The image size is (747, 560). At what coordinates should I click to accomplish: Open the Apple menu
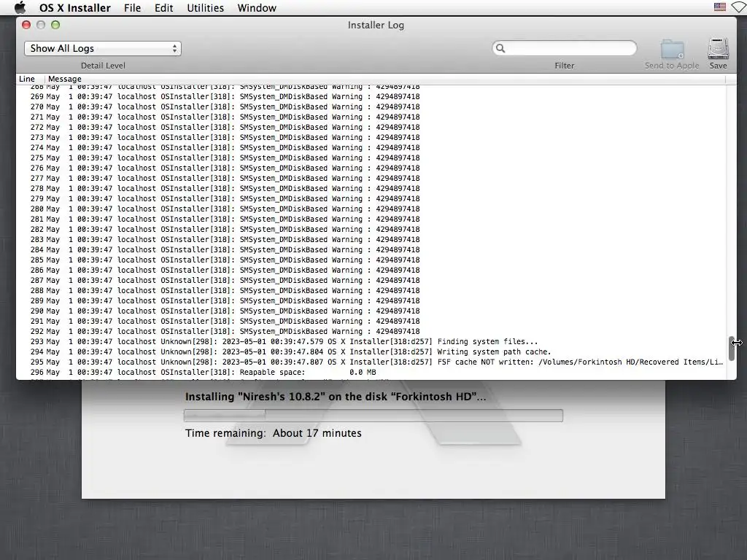(20, 7)
